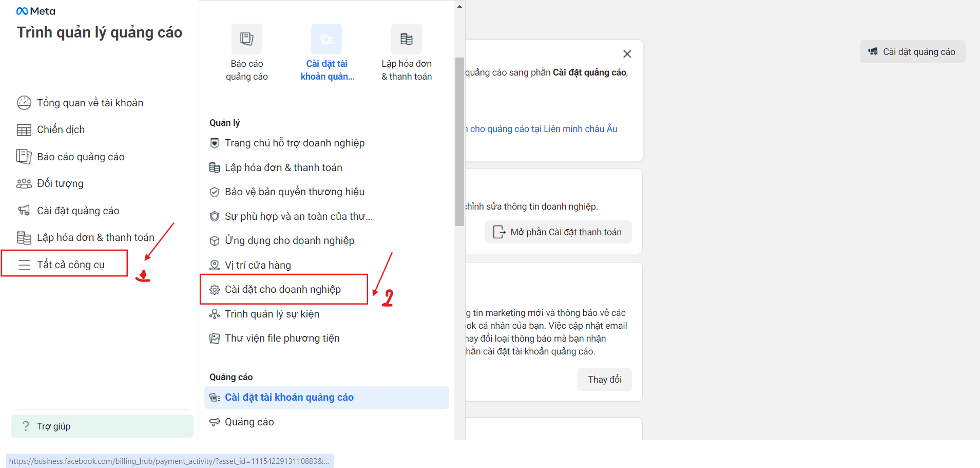Click the Mở phần Cài đặt thanh toán arrow icon
980x468 pixels.
click(499, 232)
